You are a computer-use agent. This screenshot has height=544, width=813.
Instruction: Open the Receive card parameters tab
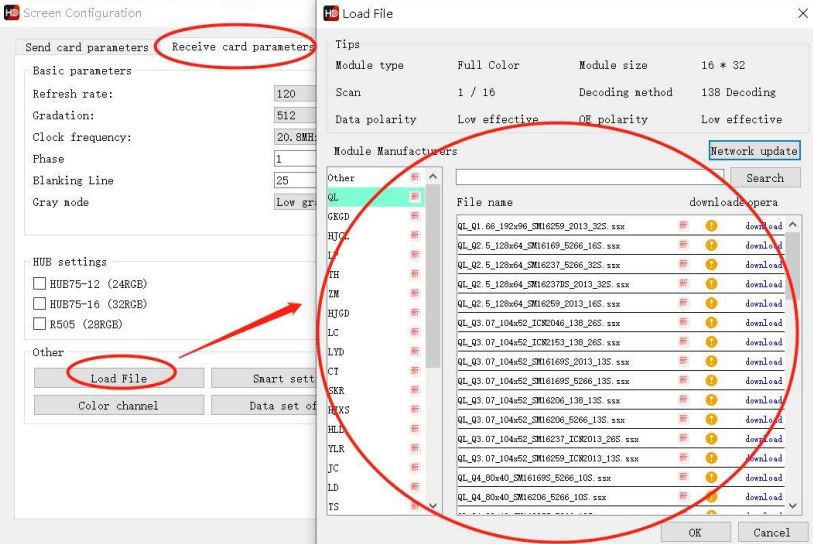click(x=243, y=47)
